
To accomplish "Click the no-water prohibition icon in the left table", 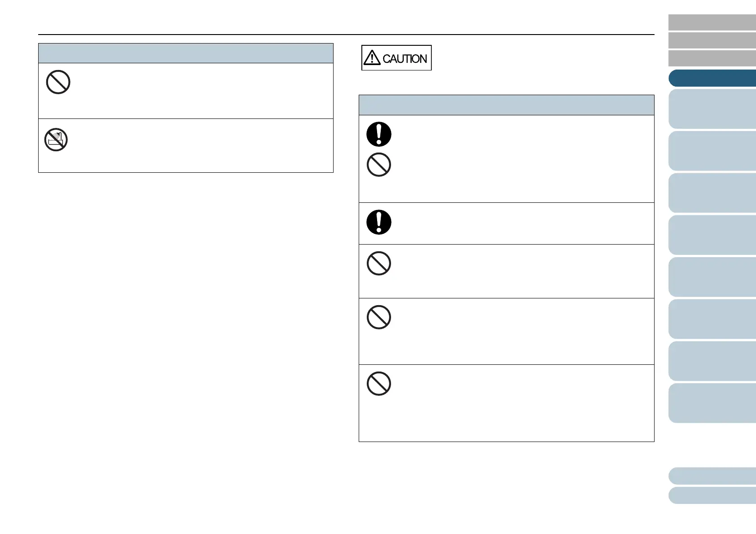I will (x=56, y=140).
